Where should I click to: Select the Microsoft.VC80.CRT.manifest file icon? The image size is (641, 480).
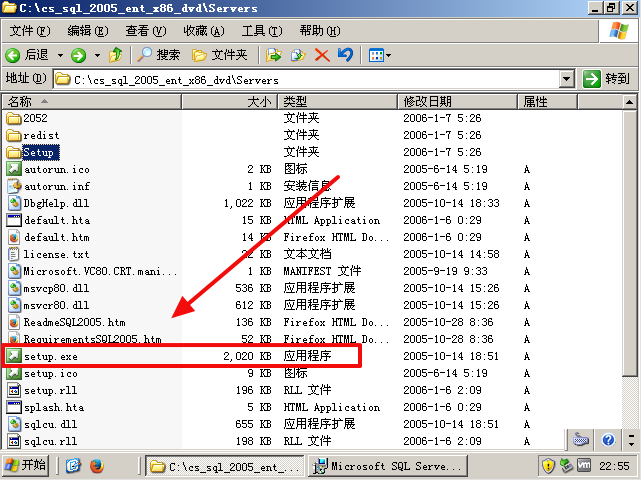click(13, 271)
